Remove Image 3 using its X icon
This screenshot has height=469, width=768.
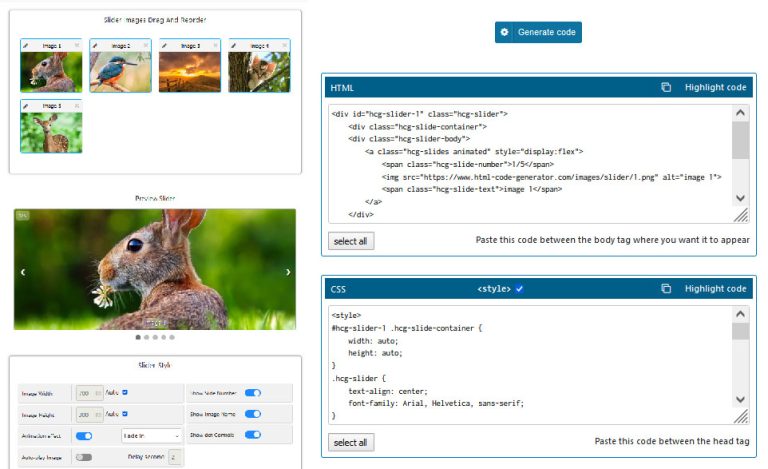click(x=216, y=46)
